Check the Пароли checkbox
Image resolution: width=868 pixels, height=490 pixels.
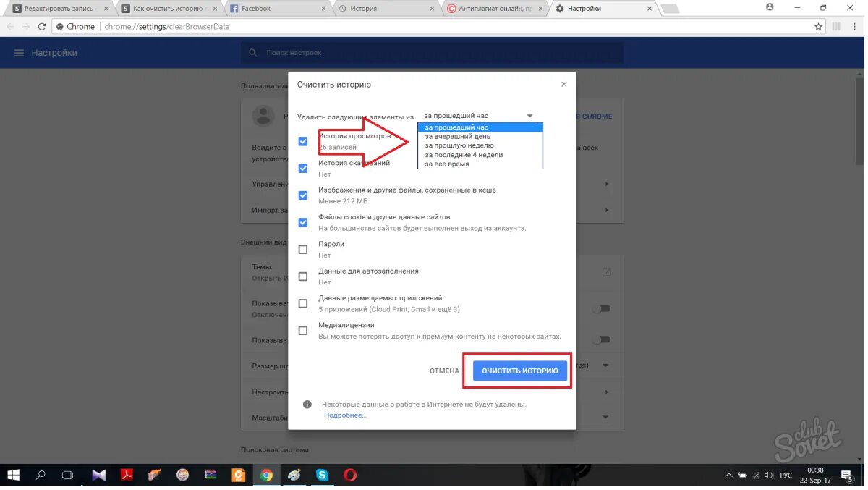click(x=303, y=250)
